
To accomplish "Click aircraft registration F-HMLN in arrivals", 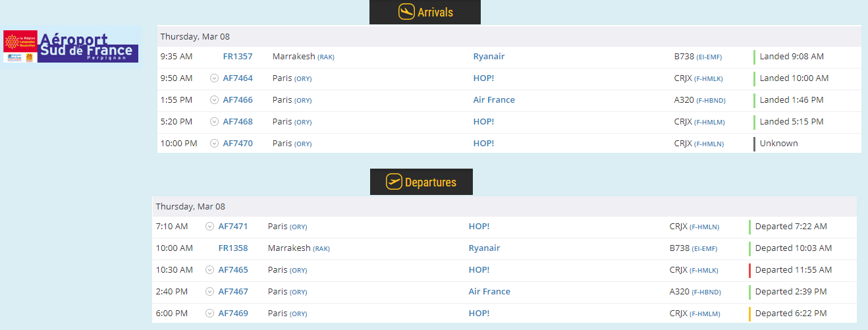I will pos(709,144).
